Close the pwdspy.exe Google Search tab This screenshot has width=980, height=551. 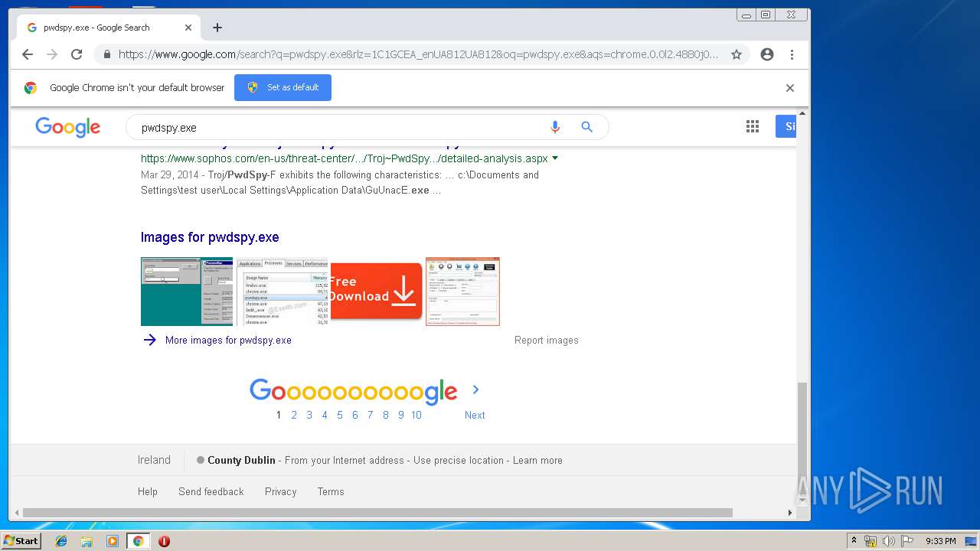click(188, 28)
